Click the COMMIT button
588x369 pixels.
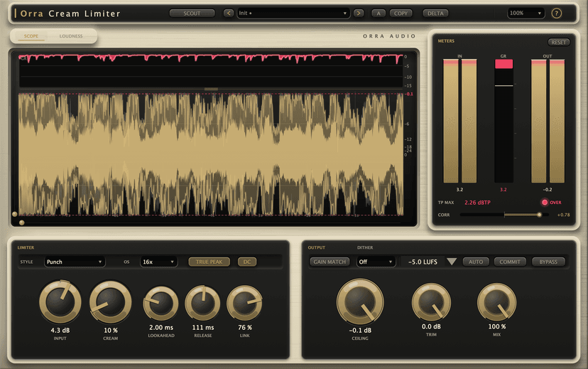pos(510,262)
